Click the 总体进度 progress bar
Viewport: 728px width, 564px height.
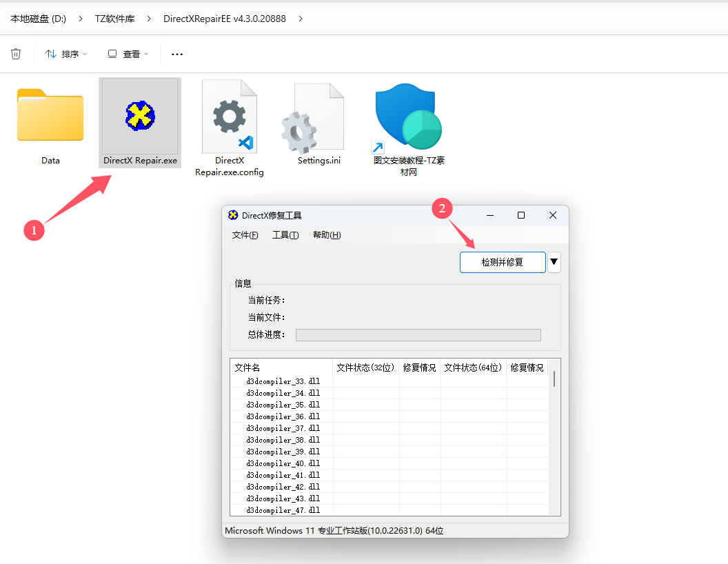pyautogui.click(x=418, y=334)
